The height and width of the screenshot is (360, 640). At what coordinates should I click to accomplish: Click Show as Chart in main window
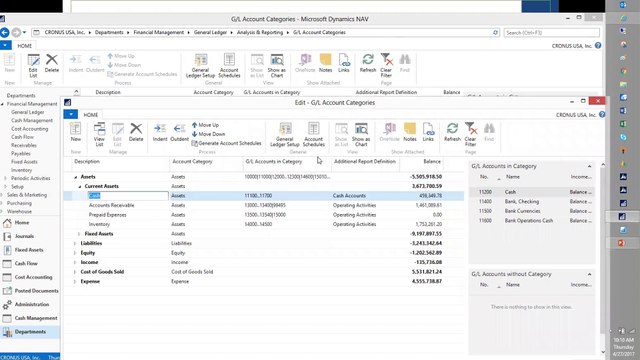[277, 65]
